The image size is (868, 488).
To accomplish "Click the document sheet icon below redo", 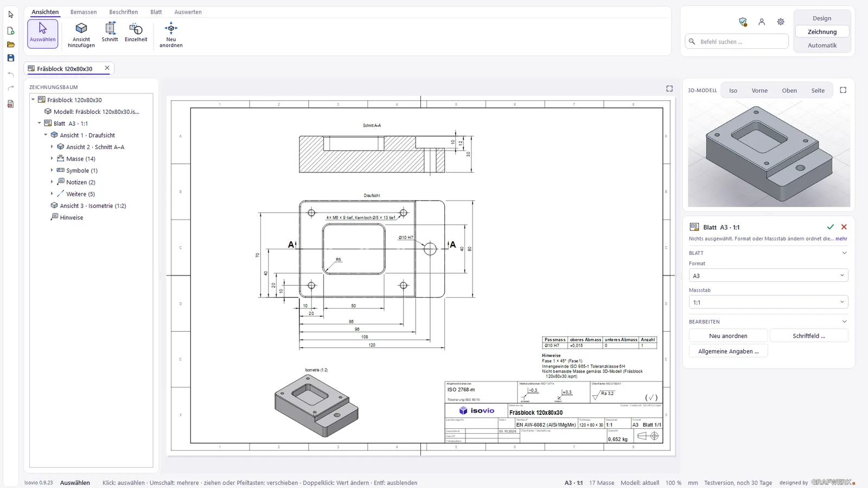I will click(11, 104).
